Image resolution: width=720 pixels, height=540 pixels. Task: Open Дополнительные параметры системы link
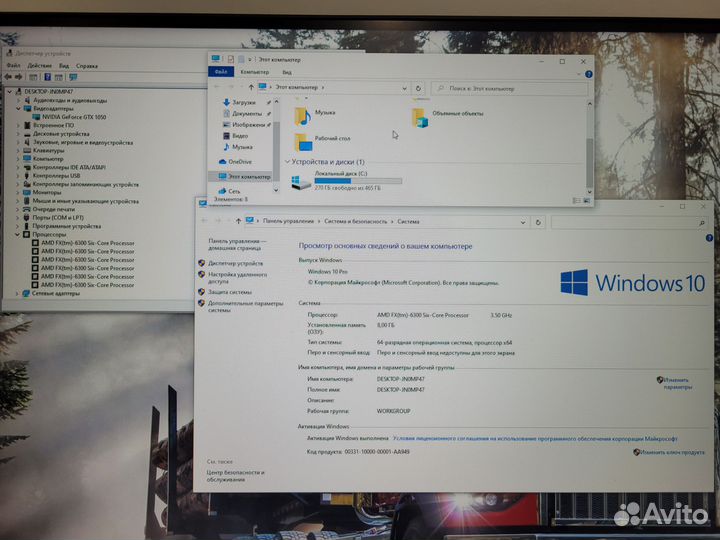(x=246, y=307)
